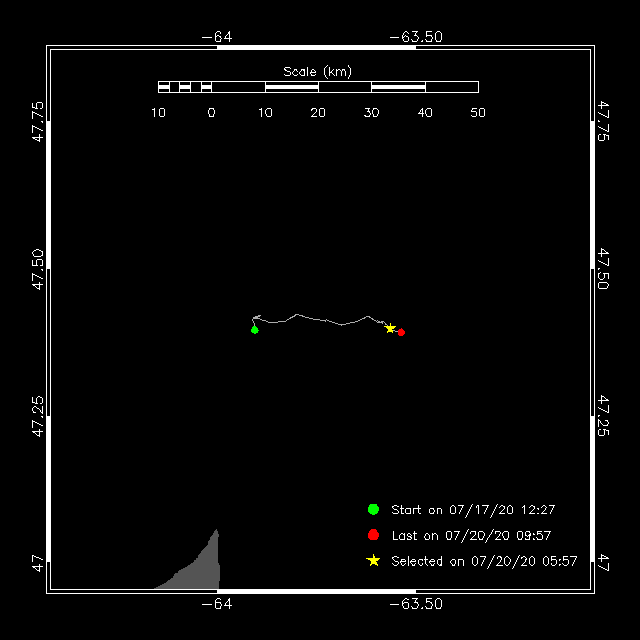Click the green dot in the legend
The width and height of the screenshot is (640, 640).
374,509
